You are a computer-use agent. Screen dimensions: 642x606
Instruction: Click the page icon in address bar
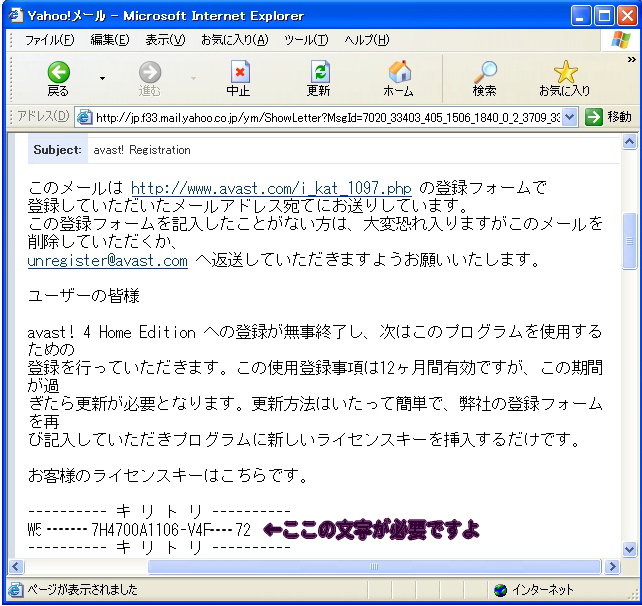(84, 118)
